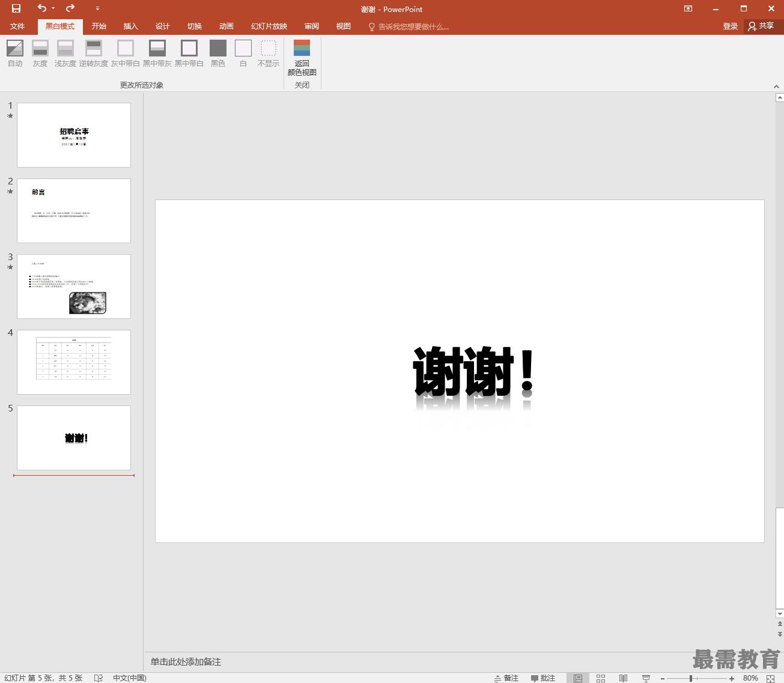Open the 设计 tab

pyautogui.click(x=163, y=26)
